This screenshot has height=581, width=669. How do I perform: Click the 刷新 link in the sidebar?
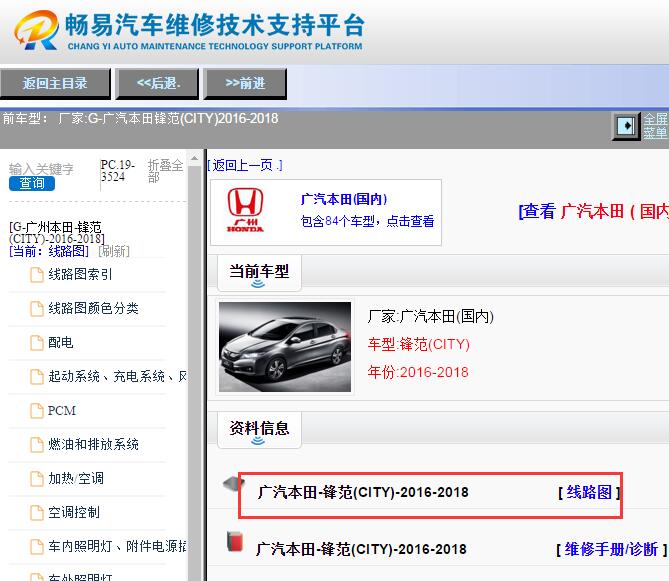113,251
